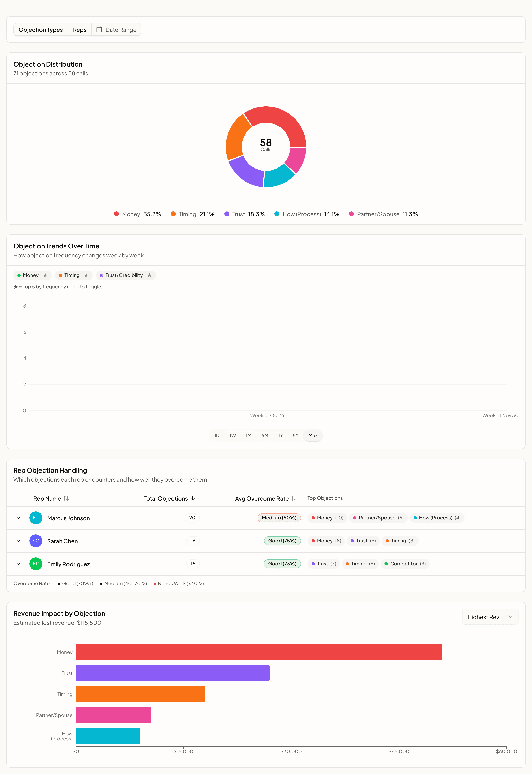Open the Date Range filter

(116, 30)
